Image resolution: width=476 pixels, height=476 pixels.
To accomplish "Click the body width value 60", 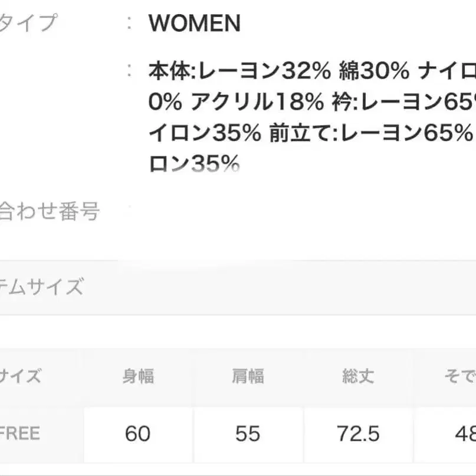I will (x=138, y=434).
